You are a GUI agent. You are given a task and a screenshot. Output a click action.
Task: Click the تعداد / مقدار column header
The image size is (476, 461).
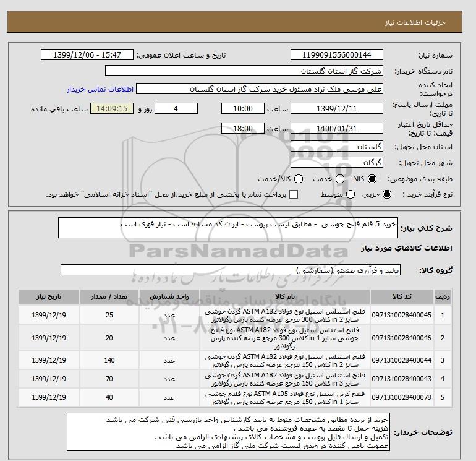tap(109, 296)
